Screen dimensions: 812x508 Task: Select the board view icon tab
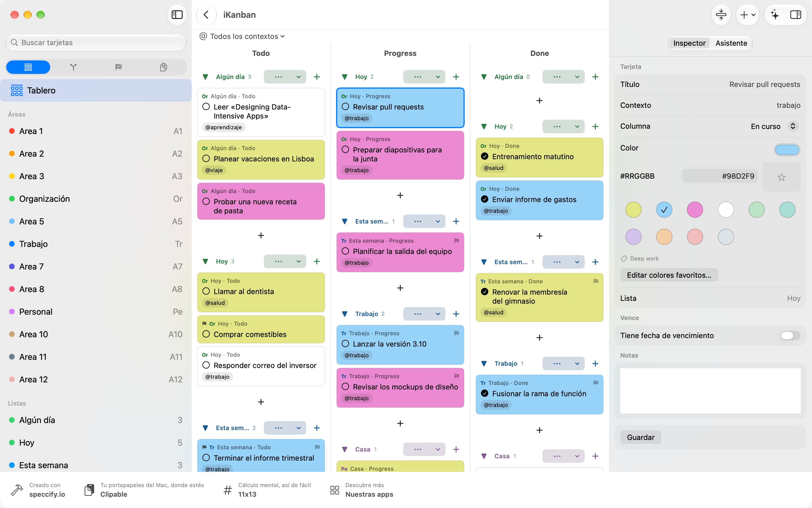[x=28, y=67]
